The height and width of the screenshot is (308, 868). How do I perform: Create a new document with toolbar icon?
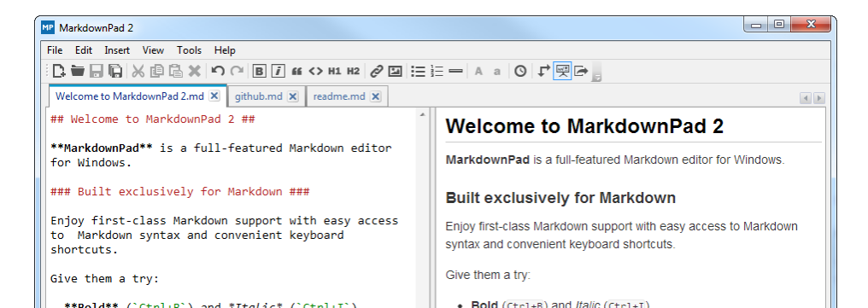[x=59, y=71]
